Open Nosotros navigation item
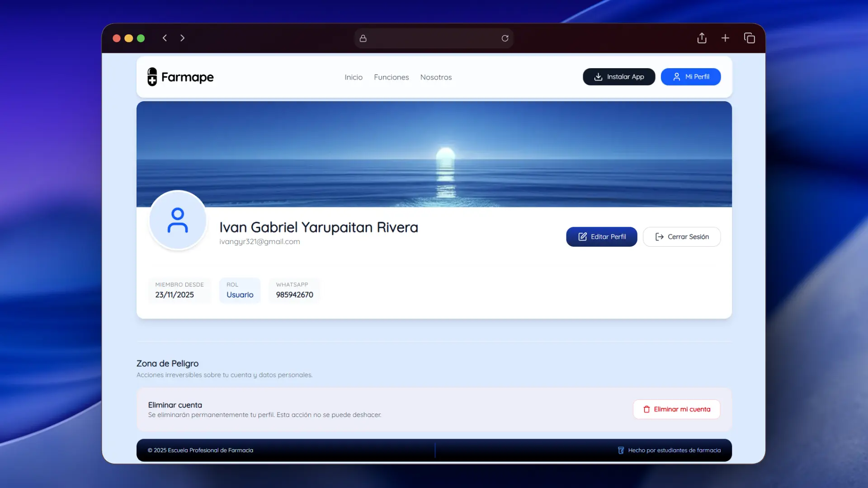 [436, 77]
